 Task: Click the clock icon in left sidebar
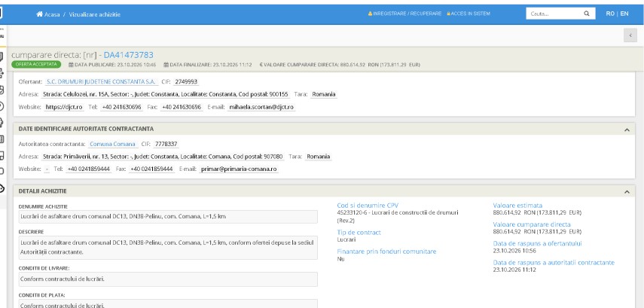click(2, 106)
